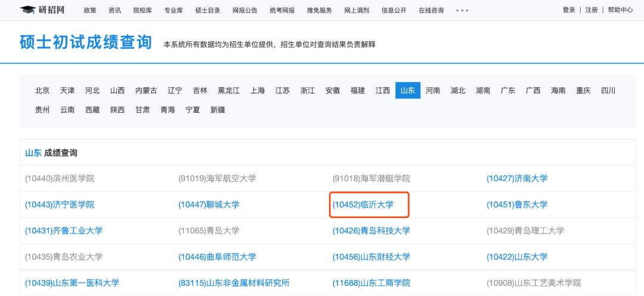
Task: Select the 江西 province tab
Action: pyautogui.click(x=383, y=91)
